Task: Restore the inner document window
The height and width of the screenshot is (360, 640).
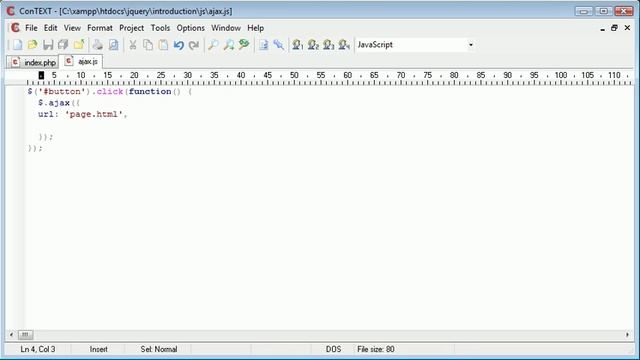Action: click(x=614, y=28)
